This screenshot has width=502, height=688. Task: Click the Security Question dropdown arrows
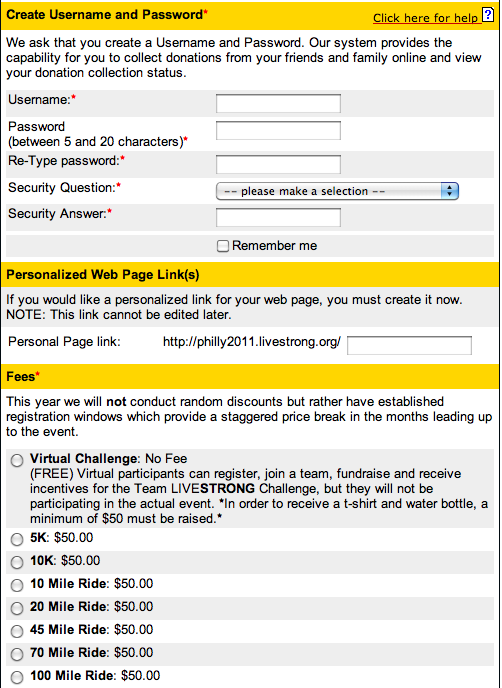click(449, 191)
